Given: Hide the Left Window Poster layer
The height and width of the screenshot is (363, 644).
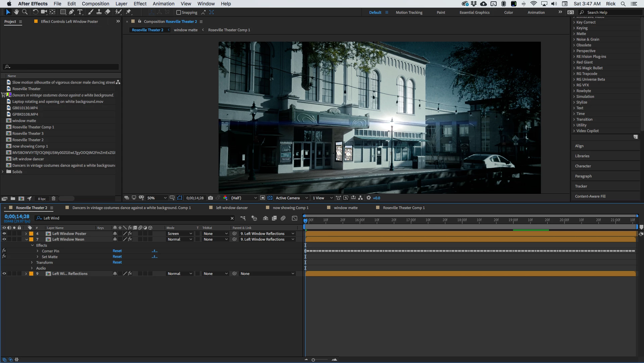Looking at the screenshot, I should pos(4,234).
